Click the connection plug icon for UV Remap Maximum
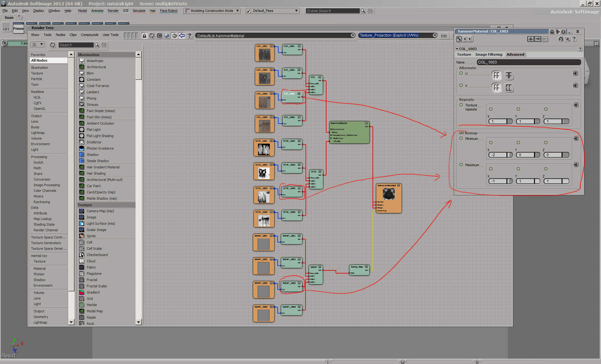 [576, 165]
